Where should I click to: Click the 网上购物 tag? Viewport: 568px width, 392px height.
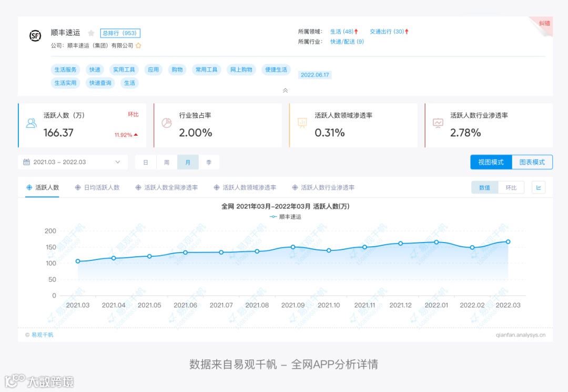click(x=241, y=69)
